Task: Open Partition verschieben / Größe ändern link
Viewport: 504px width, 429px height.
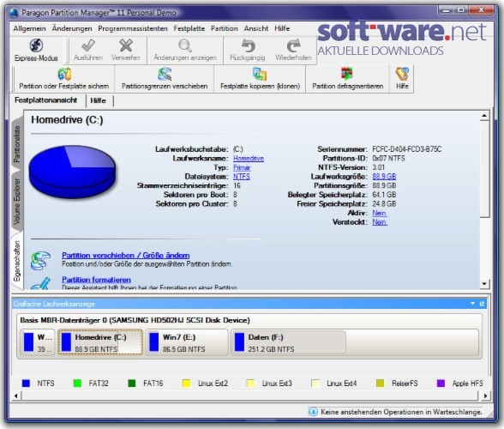Action: tap(126, 255)
